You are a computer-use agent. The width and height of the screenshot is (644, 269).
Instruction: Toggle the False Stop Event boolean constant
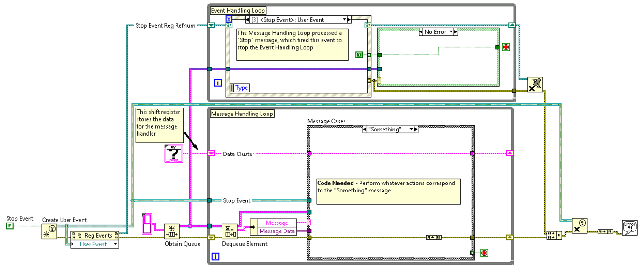pyautogui.click(x=9, y=226)
